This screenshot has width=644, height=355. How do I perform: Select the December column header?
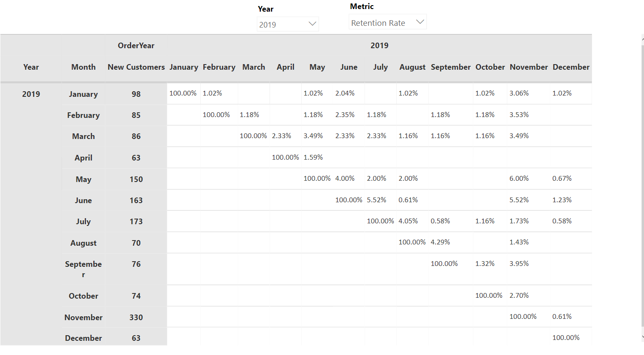570,67
